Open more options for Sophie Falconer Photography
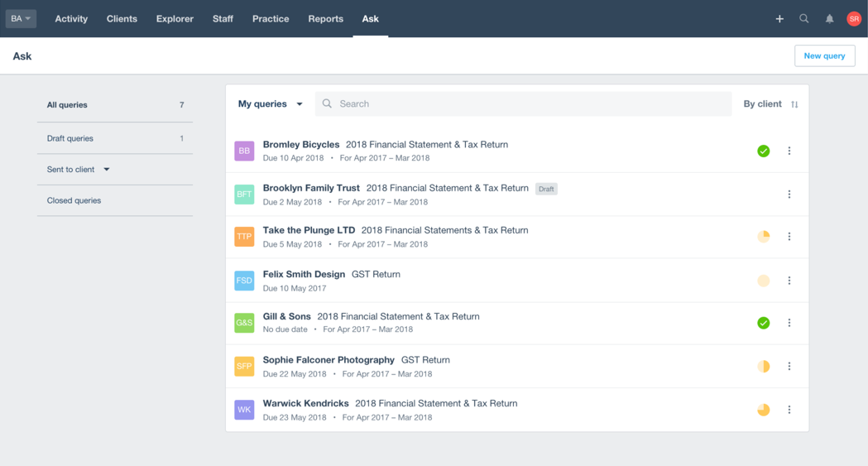This screenshot has height=466, width=868. pyautogui.click(x=789, y=367)
